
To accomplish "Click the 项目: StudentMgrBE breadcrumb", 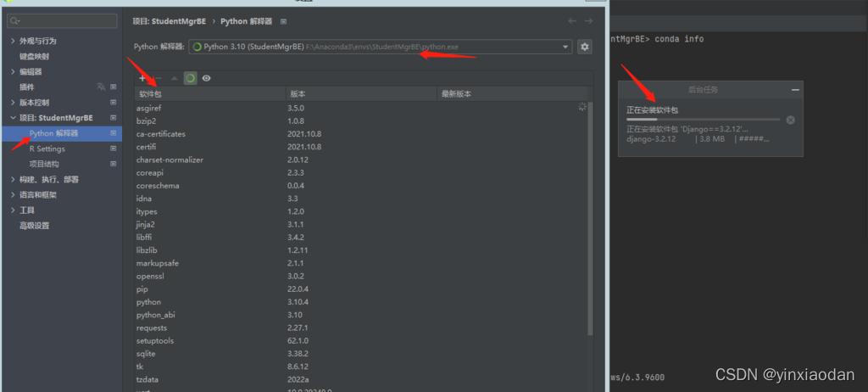I will click(x=169, y=21).
